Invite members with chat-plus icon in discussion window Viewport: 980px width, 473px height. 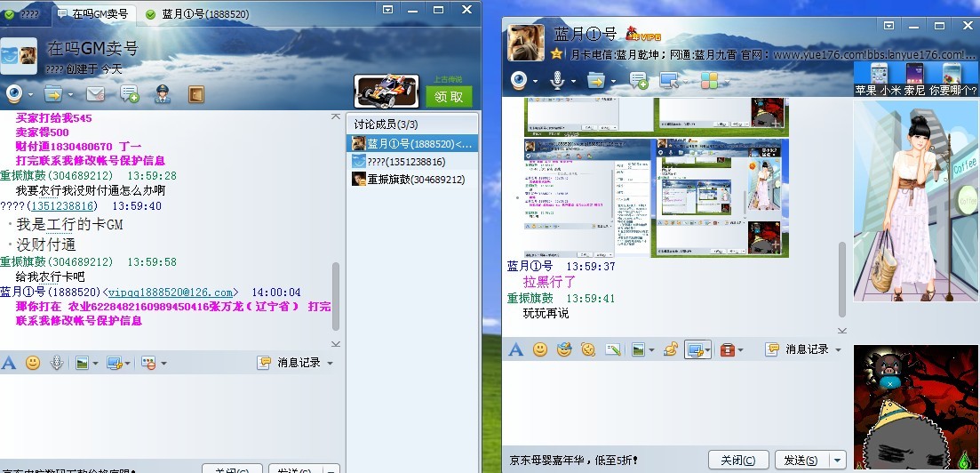tap(130, 94)
